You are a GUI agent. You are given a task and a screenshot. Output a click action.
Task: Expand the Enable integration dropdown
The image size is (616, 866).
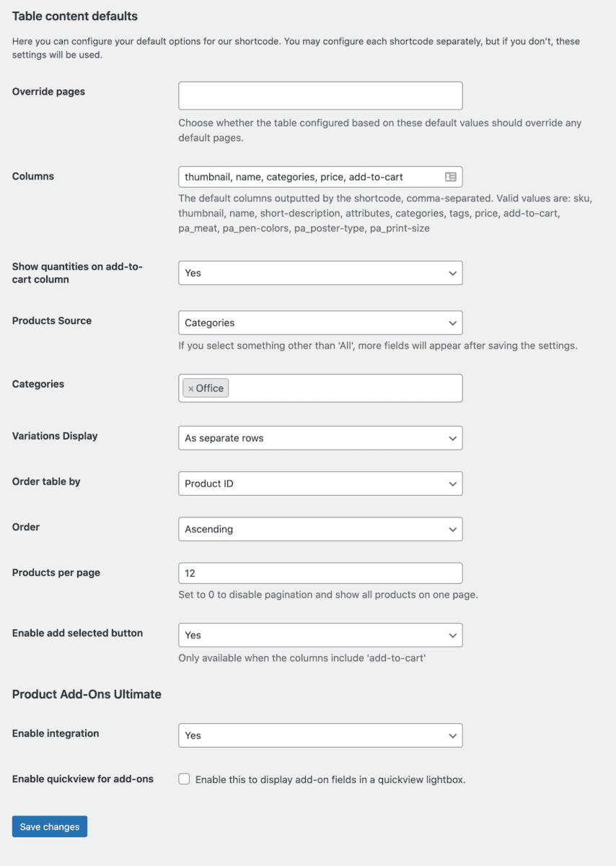click(x=320, y=735)
